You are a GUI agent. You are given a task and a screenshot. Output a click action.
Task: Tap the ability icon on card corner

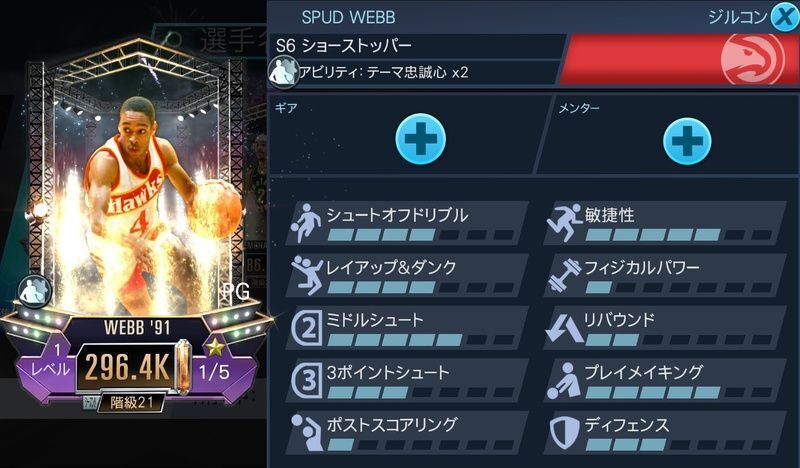(x=34, y=291)
